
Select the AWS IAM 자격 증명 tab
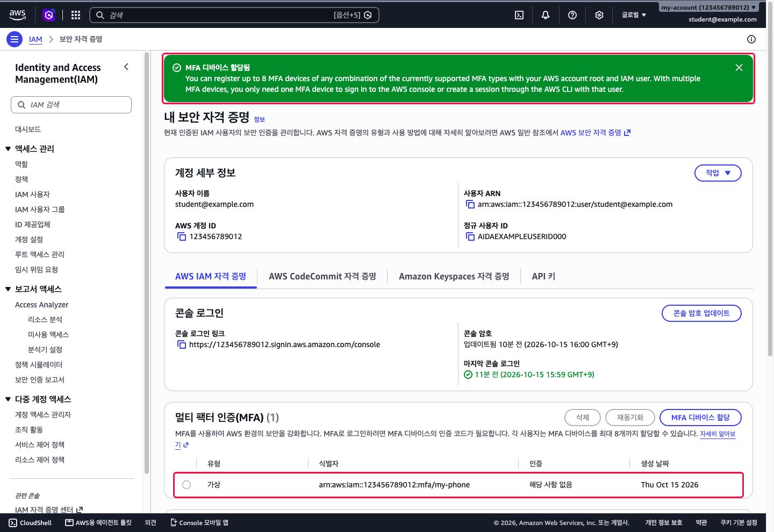click(x=211, y=276)
